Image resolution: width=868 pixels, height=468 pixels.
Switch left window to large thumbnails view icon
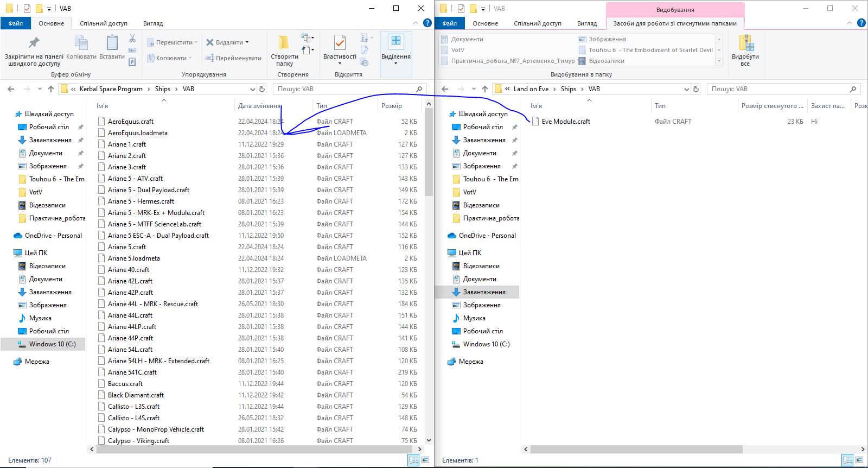[x=426, y=460]
